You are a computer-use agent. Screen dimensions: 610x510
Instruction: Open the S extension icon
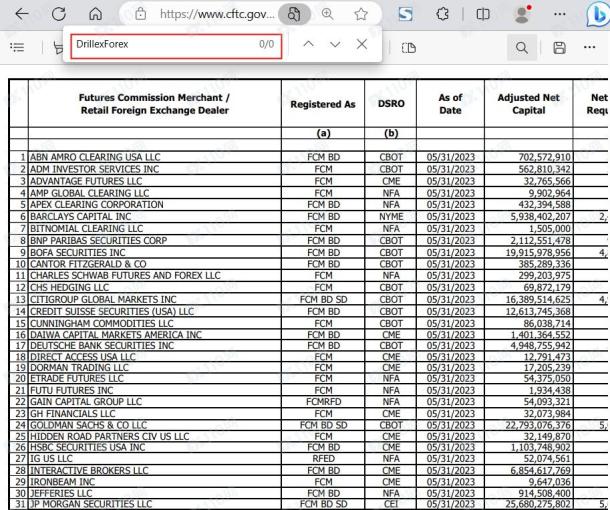coord(405,14)
